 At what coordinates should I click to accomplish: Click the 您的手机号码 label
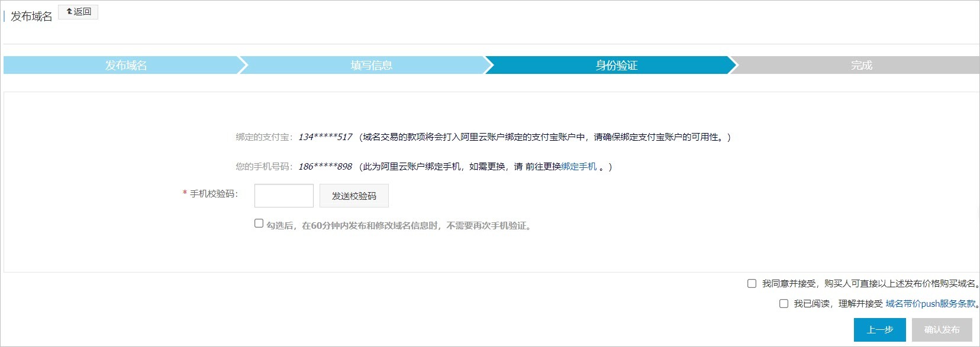(264, 167)
